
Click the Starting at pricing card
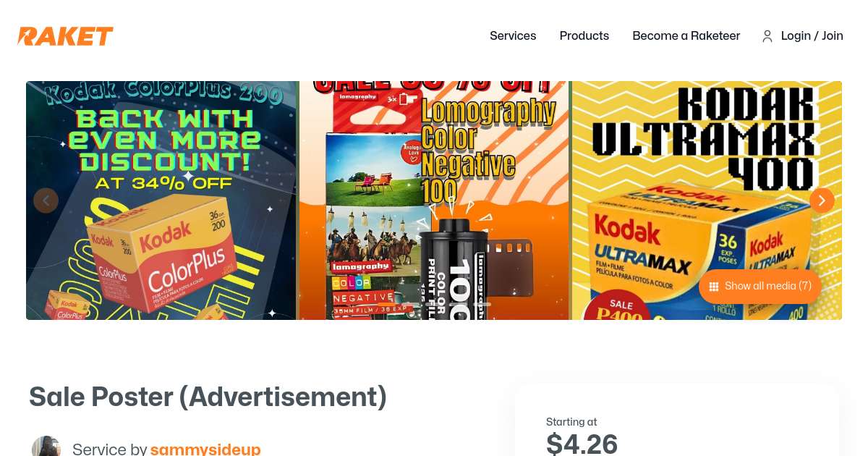[x=677, y=421]
